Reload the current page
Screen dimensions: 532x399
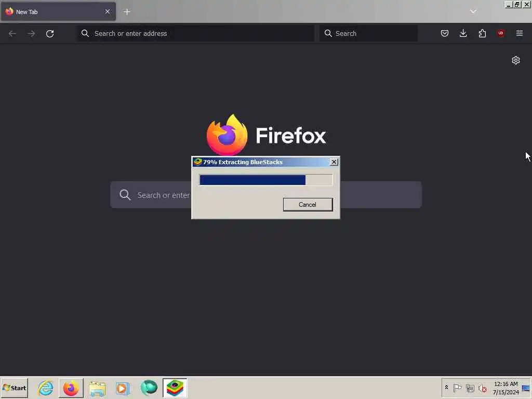50,34
